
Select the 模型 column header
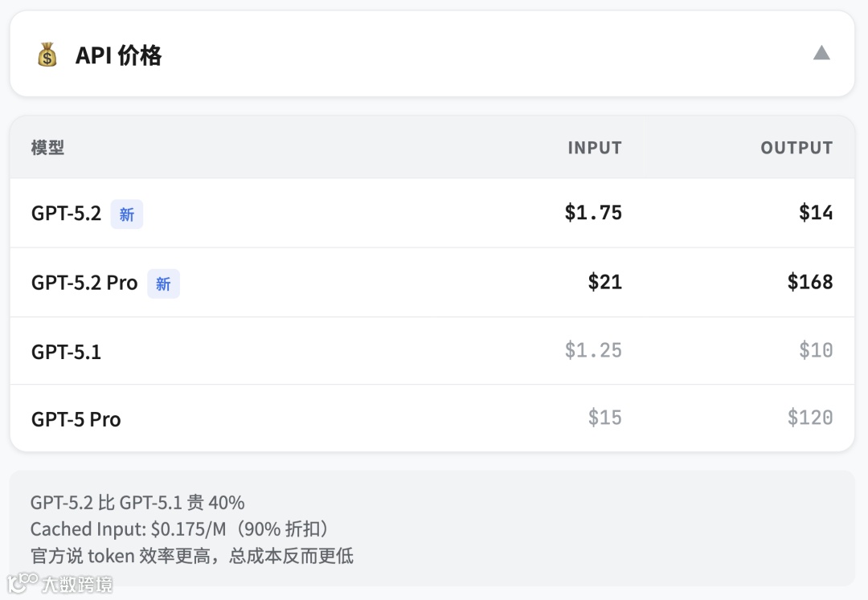click(47, 148)
